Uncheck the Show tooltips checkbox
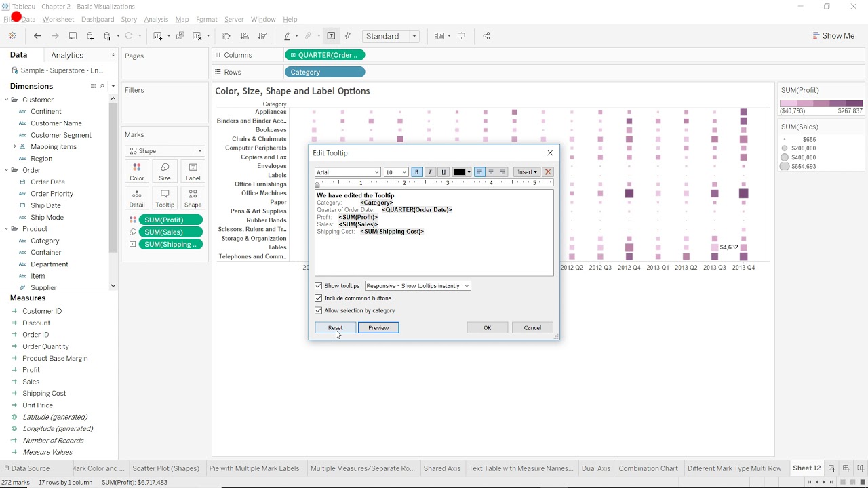This screenshot has width=868, height=488. pos(319,286)
